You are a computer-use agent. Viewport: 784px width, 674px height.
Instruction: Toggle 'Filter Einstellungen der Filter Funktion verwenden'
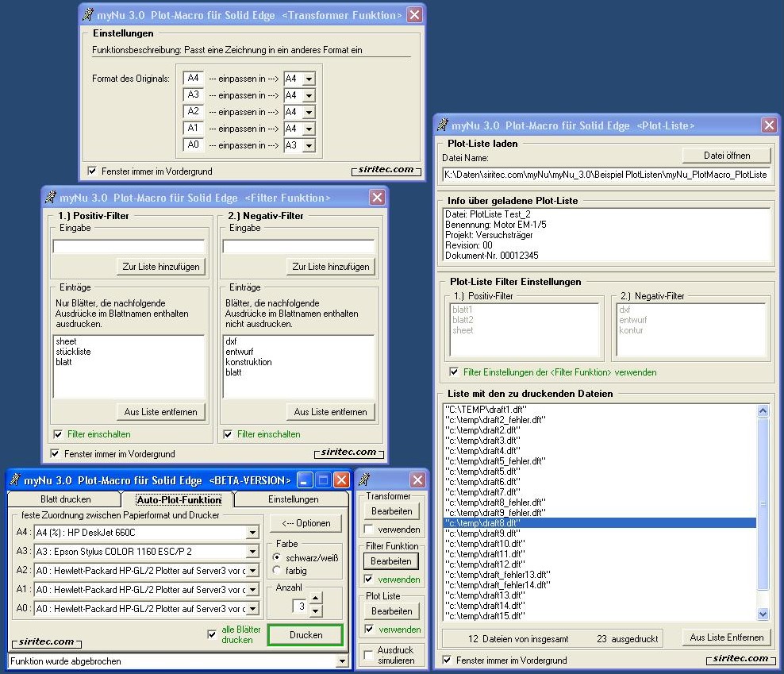[x=454, y=372]
